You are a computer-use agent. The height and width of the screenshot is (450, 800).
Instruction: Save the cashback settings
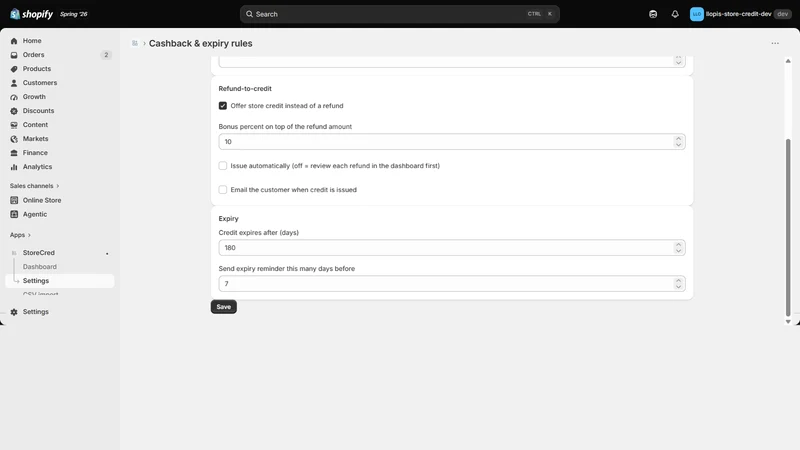[223, 307]
